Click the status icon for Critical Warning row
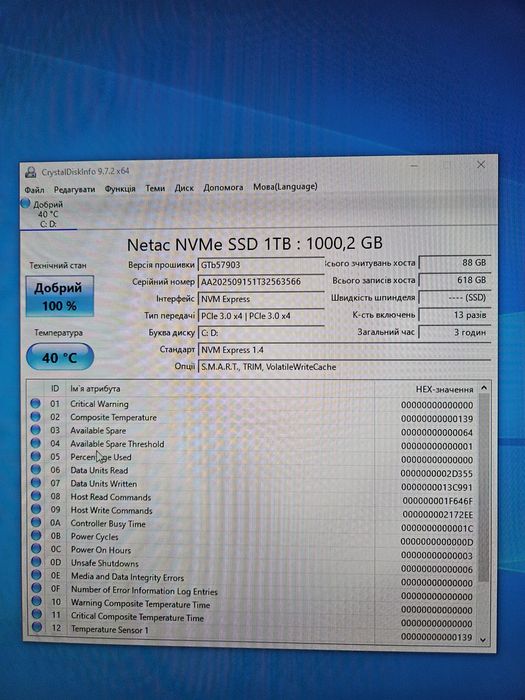 click(x=36, y=404)
